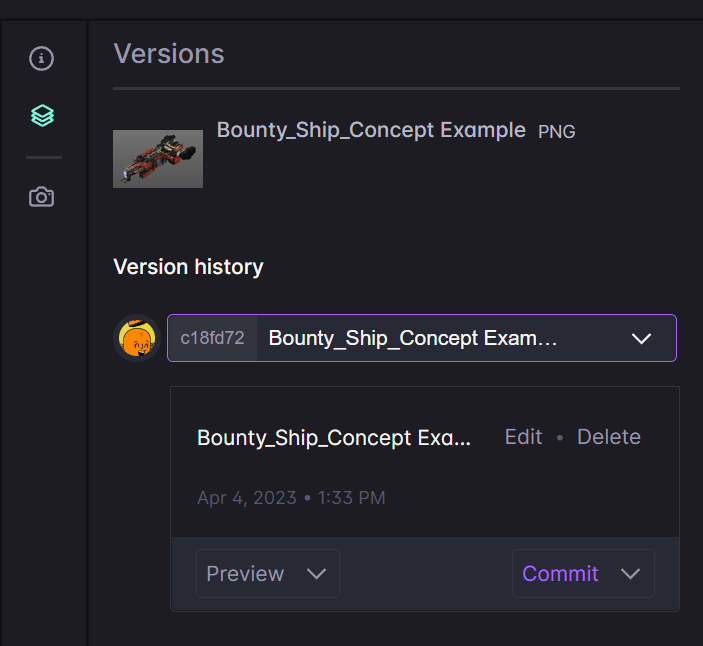Click the Versions panel heading

169,54
